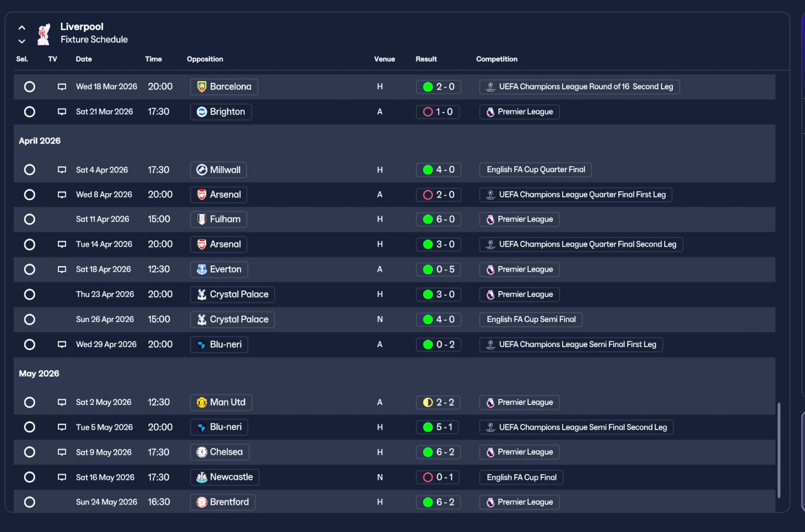Open Arsenal from the 8 Apr fixture
Screen dimensions: 805x532
[218, 195]
